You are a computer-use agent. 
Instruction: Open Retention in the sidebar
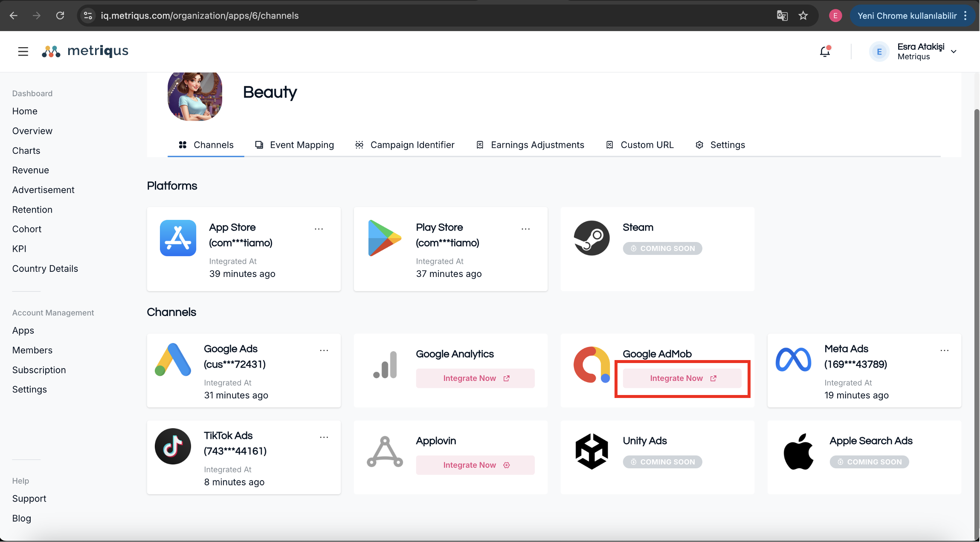tap(32, 210)
